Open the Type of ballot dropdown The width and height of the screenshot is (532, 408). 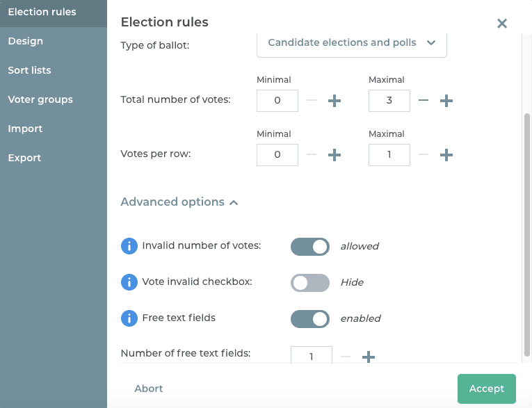352,43
